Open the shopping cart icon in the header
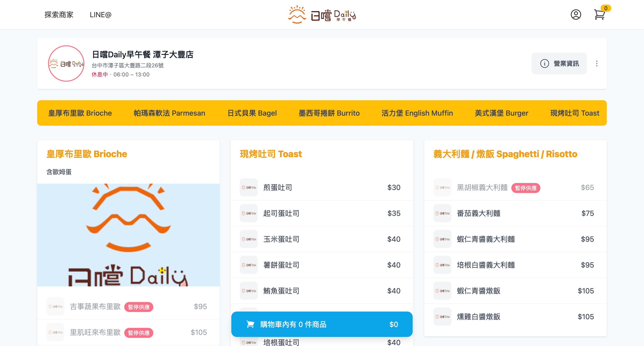Screen dimensions: 644x346 point(599,15)
